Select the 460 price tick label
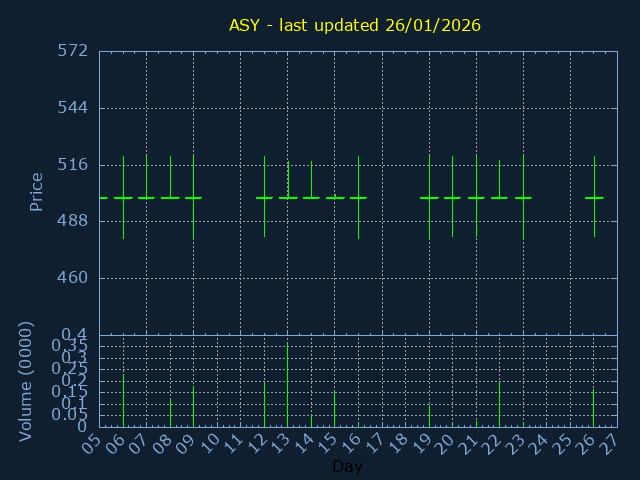The image size is (640, 480). pos(72,278)
